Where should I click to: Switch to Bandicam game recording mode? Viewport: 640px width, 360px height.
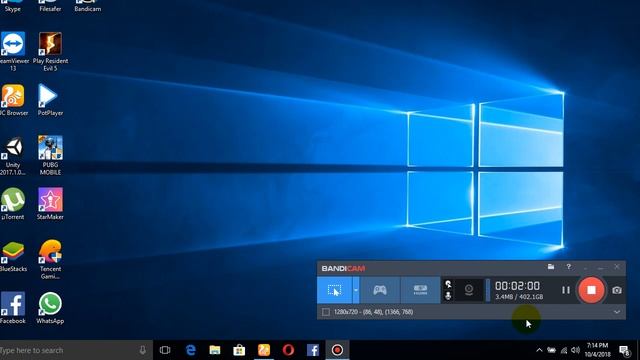click(x=380, y=290)
